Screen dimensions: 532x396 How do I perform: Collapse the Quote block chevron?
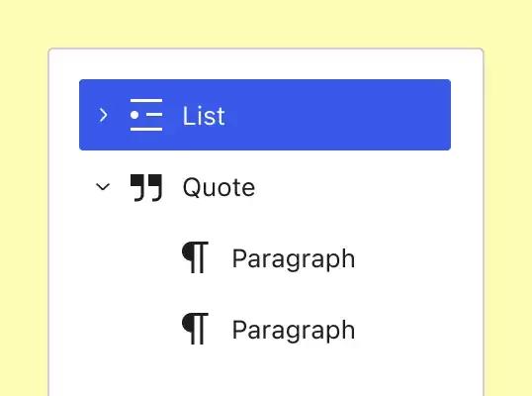tap(103, 186)
